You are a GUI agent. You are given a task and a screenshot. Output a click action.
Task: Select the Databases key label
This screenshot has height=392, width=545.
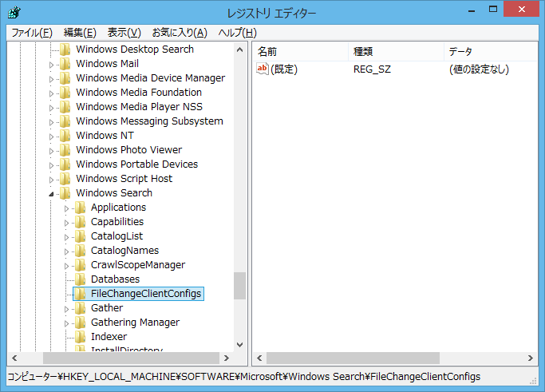(115, 279)
